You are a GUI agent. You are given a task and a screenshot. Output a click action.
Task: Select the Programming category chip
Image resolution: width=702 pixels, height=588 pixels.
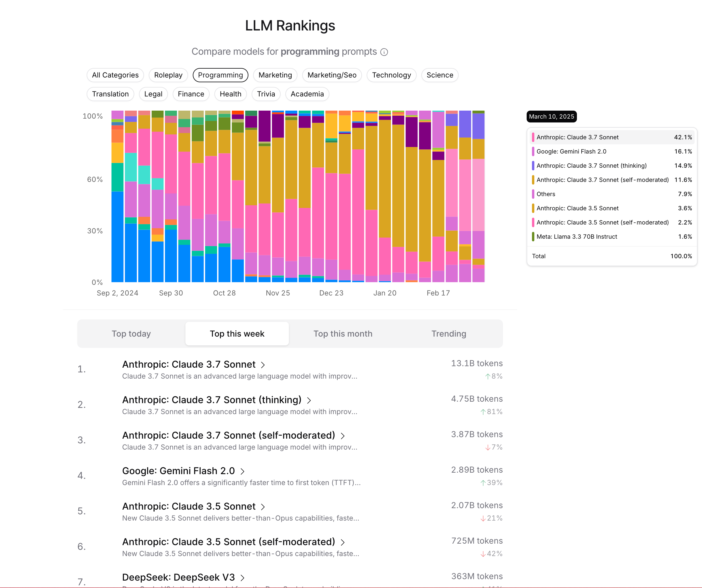pyautogui.click(x=220, y=75)
